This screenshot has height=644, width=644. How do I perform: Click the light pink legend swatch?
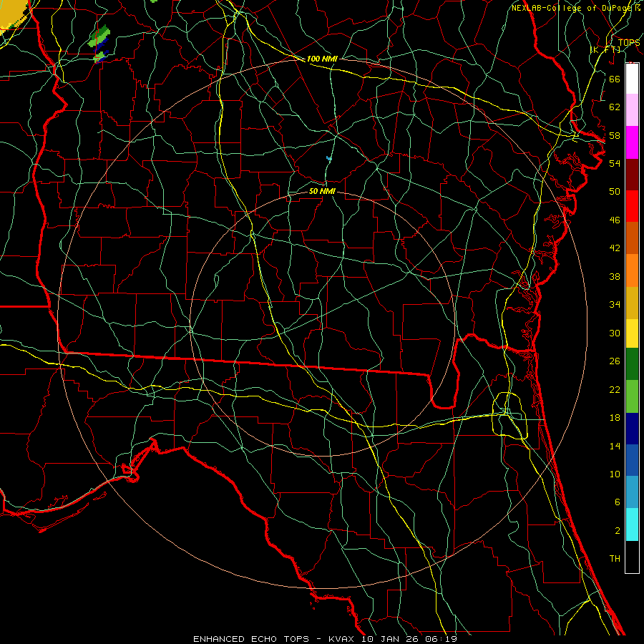632,110
